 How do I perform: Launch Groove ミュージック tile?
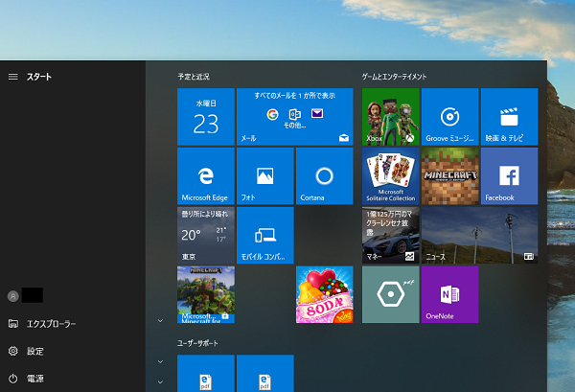[x=449, y=116]
